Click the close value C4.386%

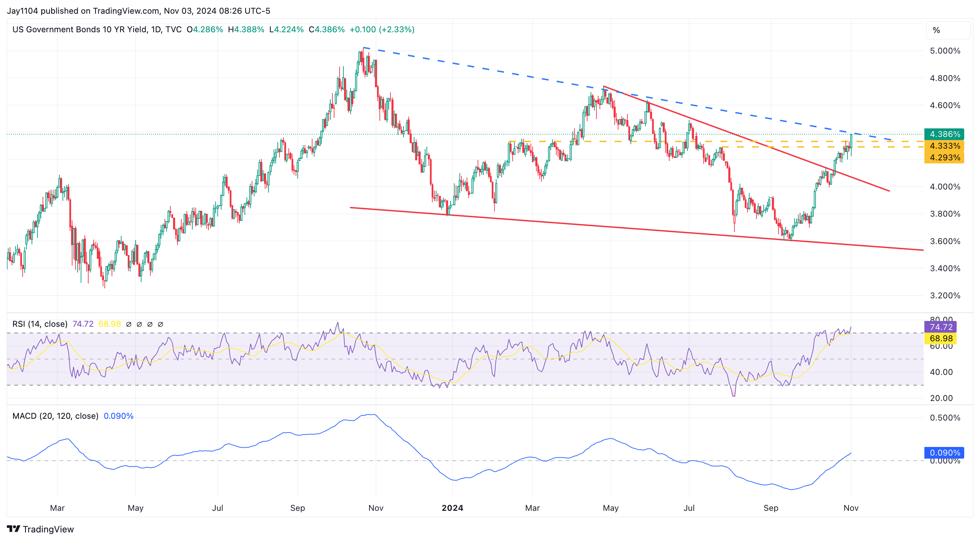327,29
